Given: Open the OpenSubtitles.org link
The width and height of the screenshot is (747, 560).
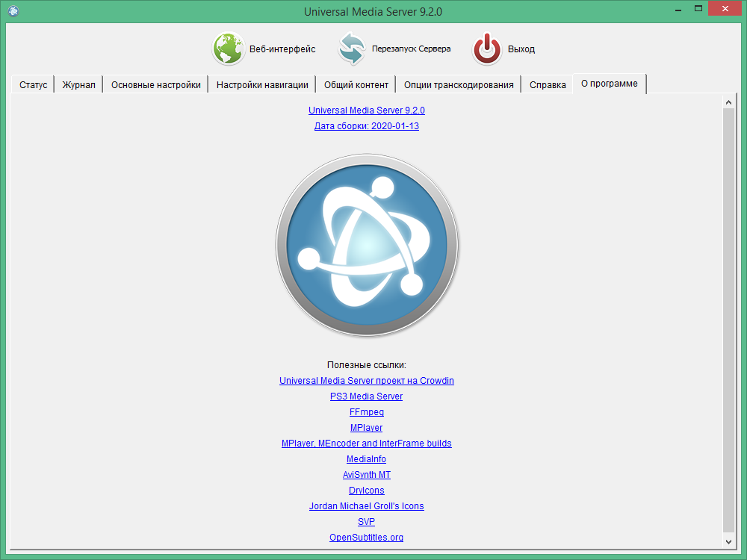Looking at the screenshot, I should point(366,537).
